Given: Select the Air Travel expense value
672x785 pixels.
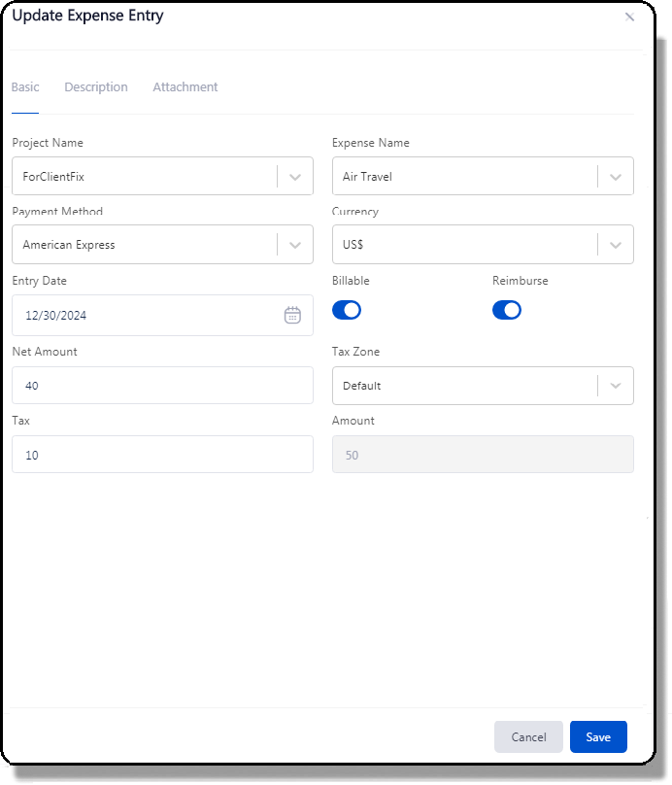Looking at the screenshot, I should coord(367,177).
